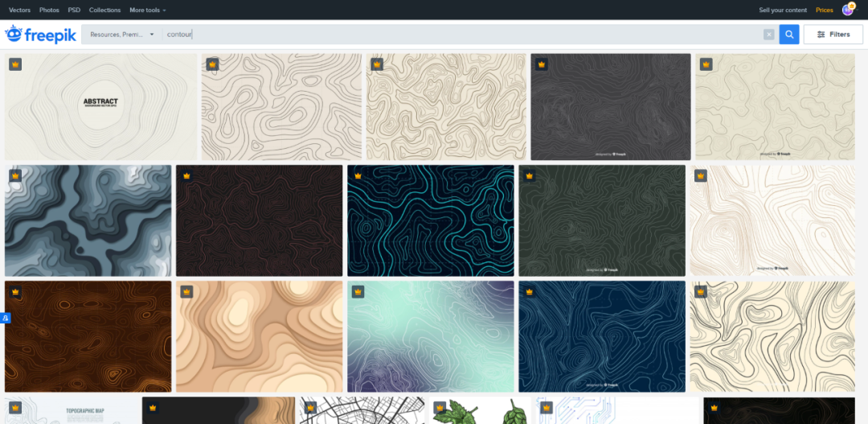The width and height of the screenshot is (868, 424).
Task: Click the crown badge on the dark gray topographic image
Action: coord(542,64)
